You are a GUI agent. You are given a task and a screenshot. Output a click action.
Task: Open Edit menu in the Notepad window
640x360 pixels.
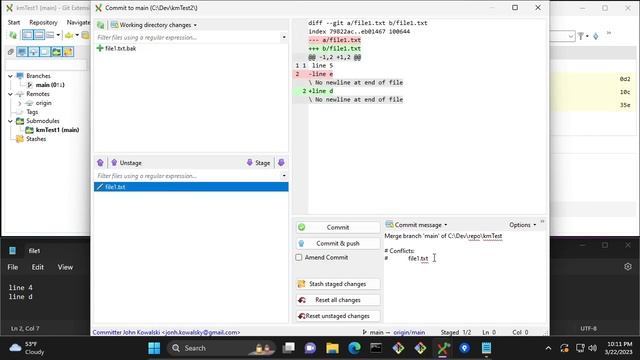tap(38, 267)
